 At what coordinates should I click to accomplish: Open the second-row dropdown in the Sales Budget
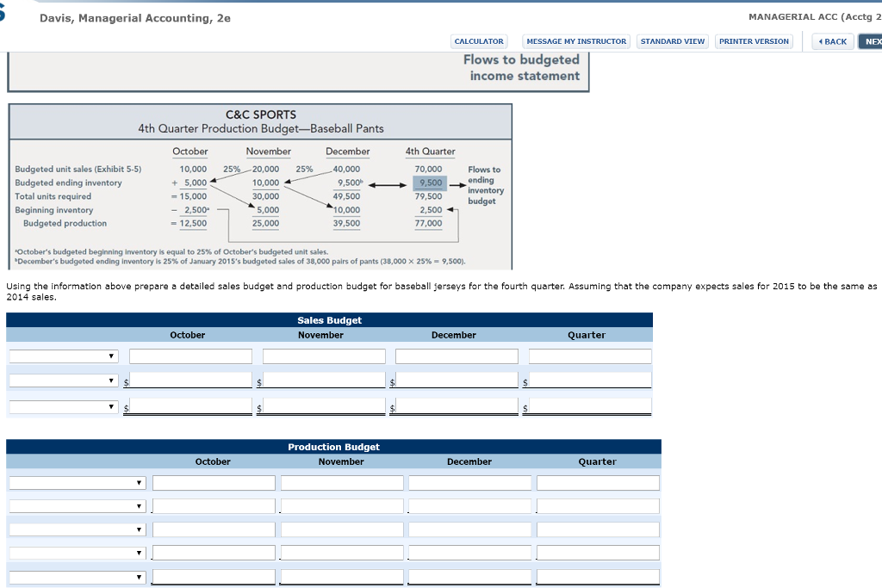click(62, 380)
